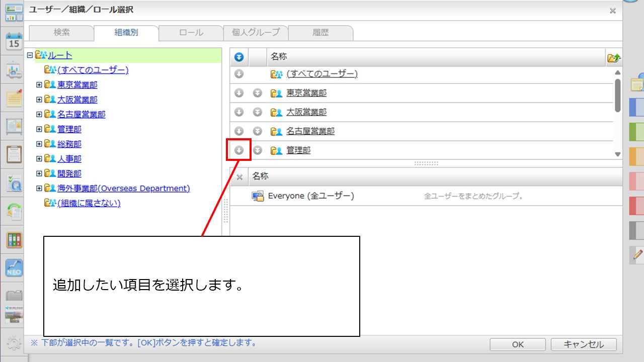The image size is (644, 362).
Task: Open the blue NEO chart icon
Action: point(14,268)
